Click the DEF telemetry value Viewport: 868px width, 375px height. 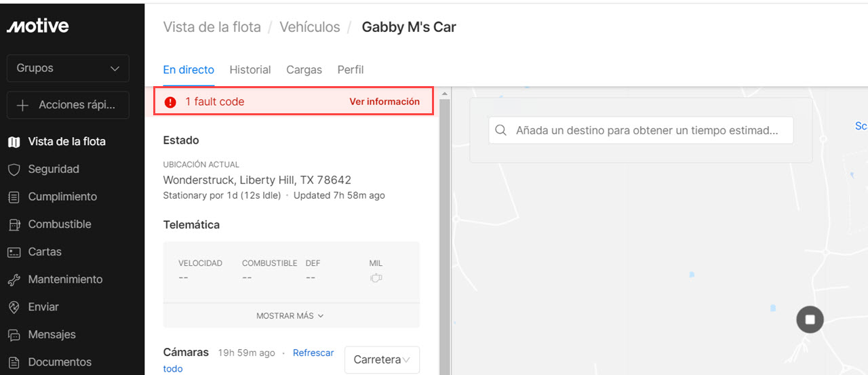point(311,278)
